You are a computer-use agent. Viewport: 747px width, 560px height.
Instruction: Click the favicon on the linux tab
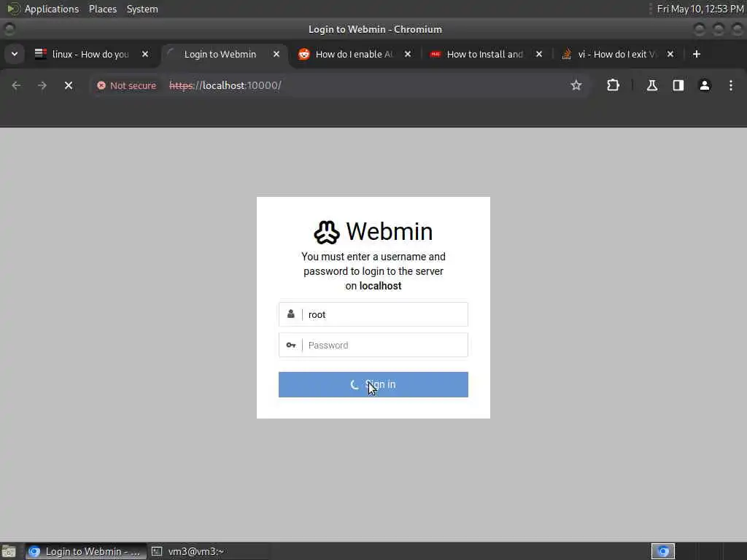[x=41, y=54]
